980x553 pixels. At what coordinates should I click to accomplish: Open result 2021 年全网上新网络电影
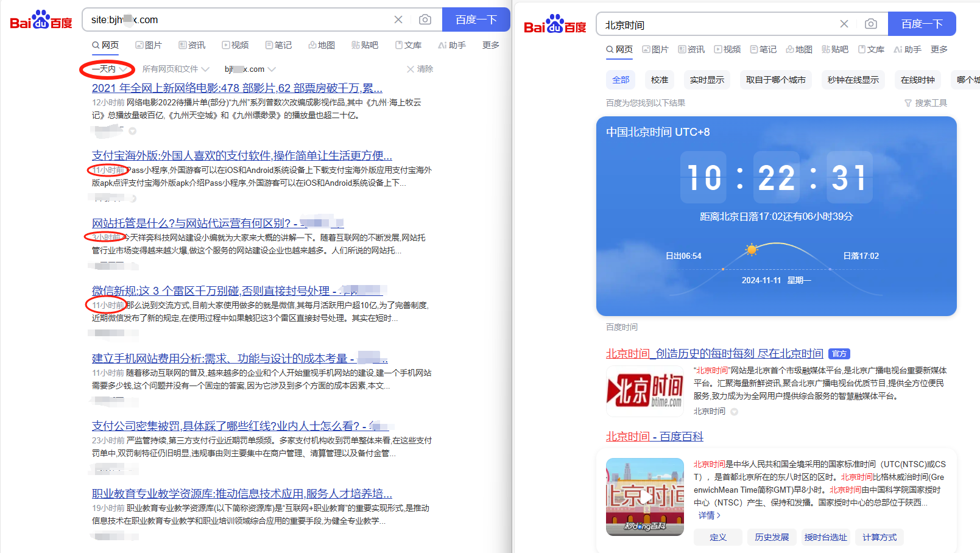click(x=237, y=88)
